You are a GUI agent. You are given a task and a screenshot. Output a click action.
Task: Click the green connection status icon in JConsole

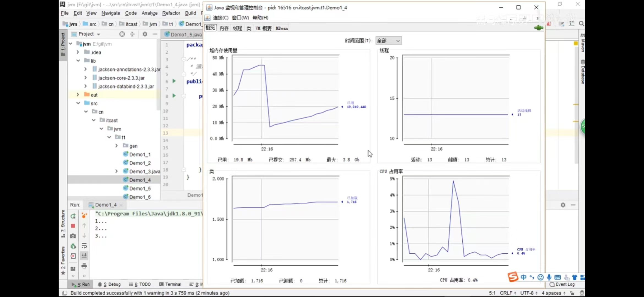(x=538, y=28)
